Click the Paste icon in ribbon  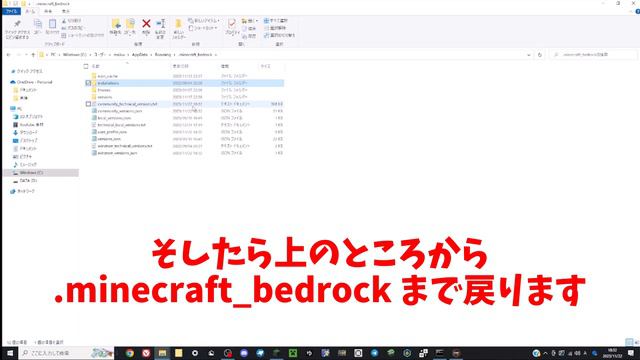[x=52, y=24]
